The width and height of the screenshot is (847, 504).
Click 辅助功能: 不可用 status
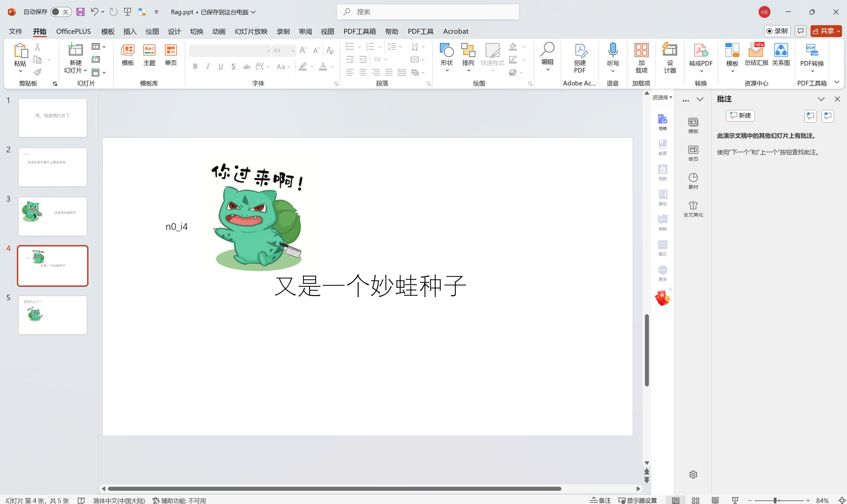[x=179, y=500]
